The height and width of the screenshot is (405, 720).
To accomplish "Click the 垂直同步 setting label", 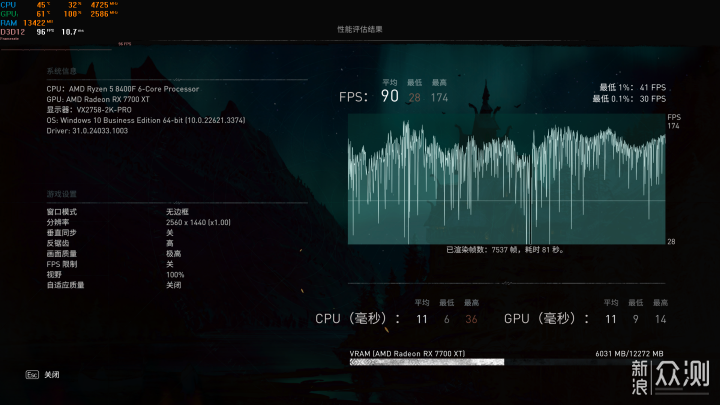I will tap(62, 233).
